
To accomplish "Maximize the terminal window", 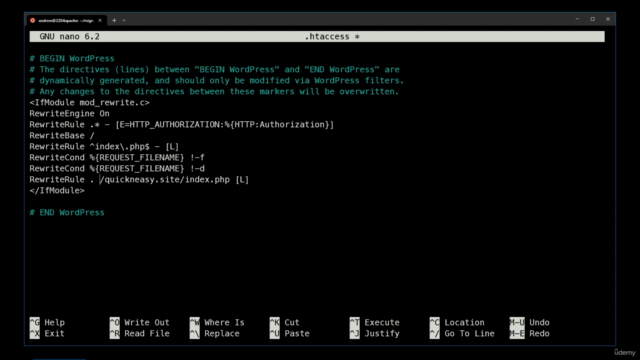I will pos(593,19).
